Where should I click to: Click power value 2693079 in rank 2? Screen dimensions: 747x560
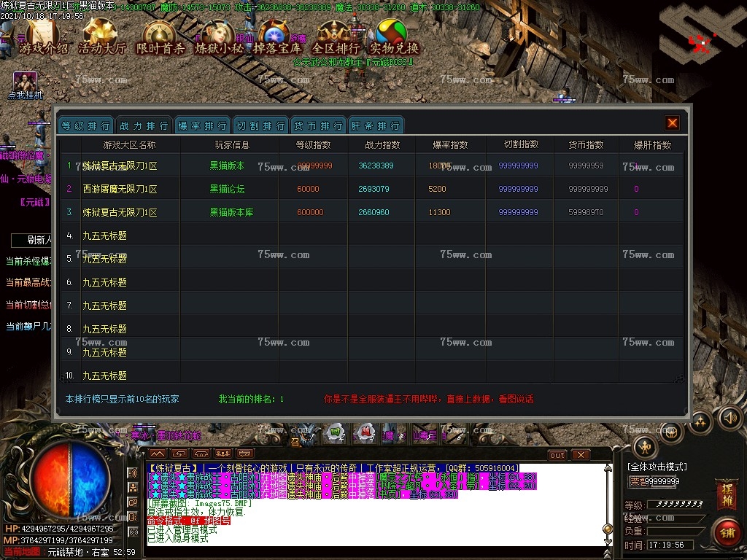point(373,189)
